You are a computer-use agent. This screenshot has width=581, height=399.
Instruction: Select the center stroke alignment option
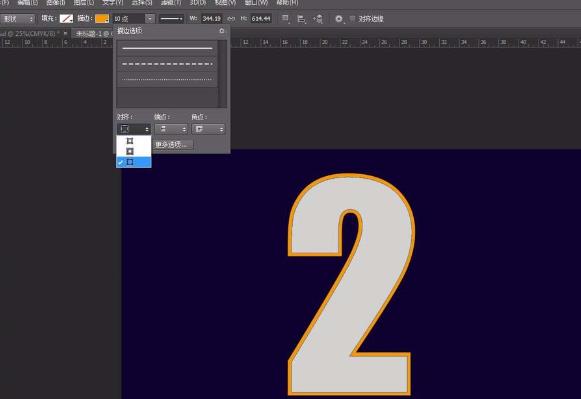coord(134,151)
